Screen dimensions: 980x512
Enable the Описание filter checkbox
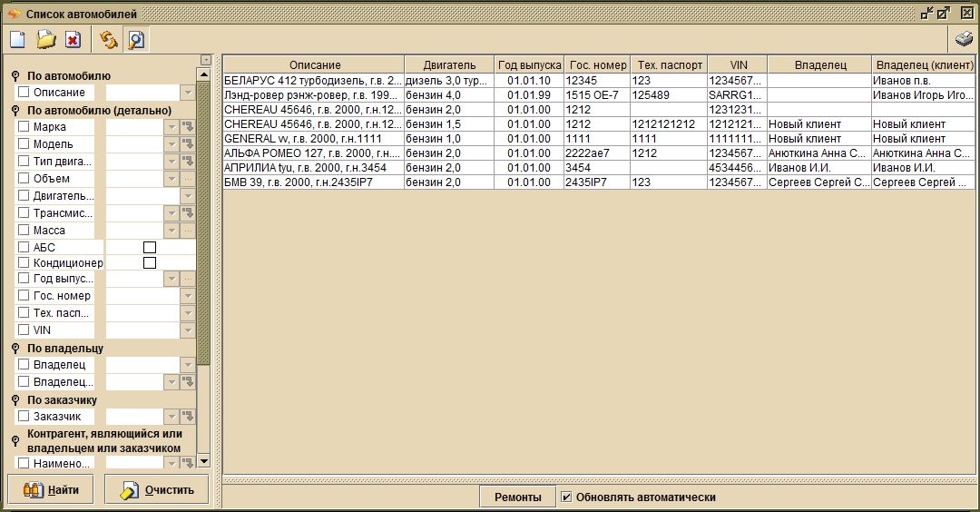pyautogui.click(x=24, y=92)
